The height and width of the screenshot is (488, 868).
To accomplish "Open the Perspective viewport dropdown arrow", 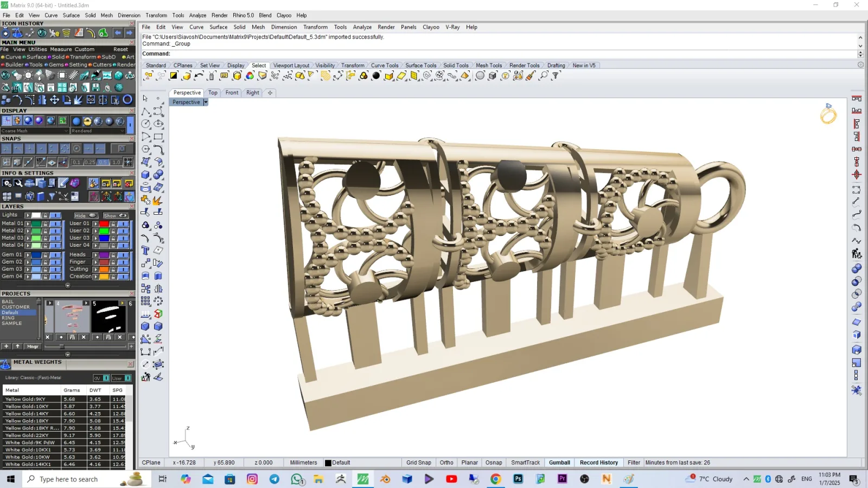I will (206, 102).
